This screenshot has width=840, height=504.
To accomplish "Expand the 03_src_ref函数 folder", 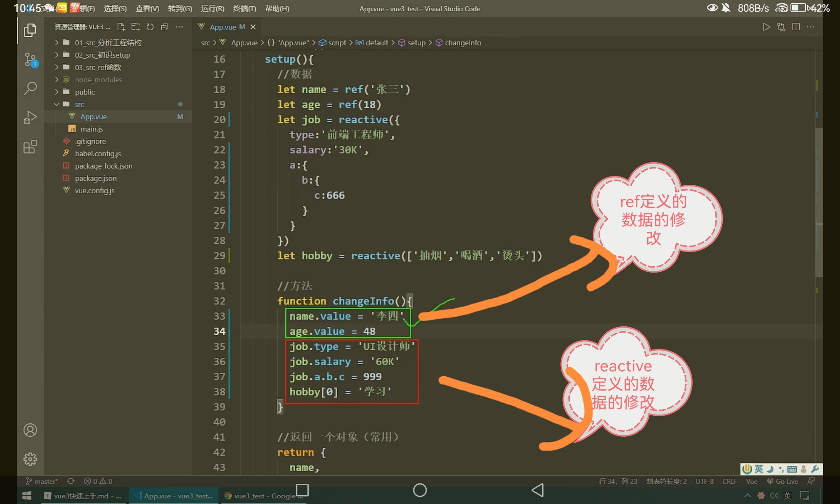I will pos(98,67).
